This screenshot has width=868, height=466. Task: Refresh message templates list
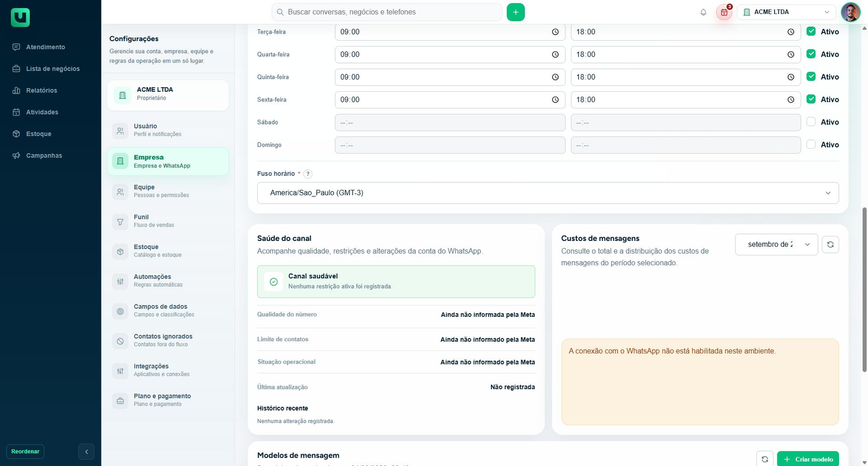pos(764,459)
